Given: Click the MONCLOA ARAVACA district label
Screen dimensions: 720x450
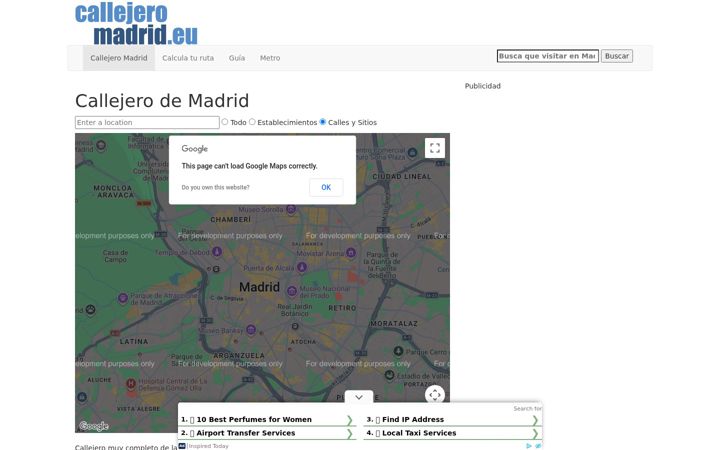Looking at the screenshot, I should coord(113,191).
